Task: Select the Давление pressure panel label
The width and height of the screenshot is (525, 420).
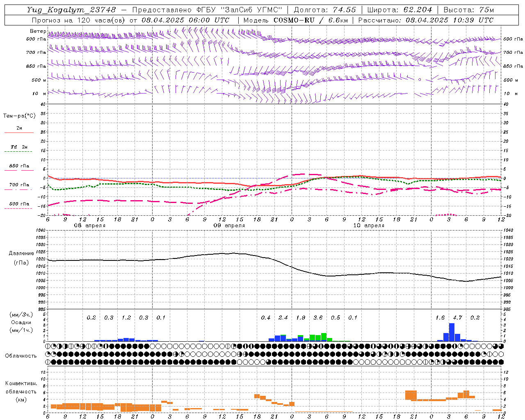Action: click(x=21, y=253)
